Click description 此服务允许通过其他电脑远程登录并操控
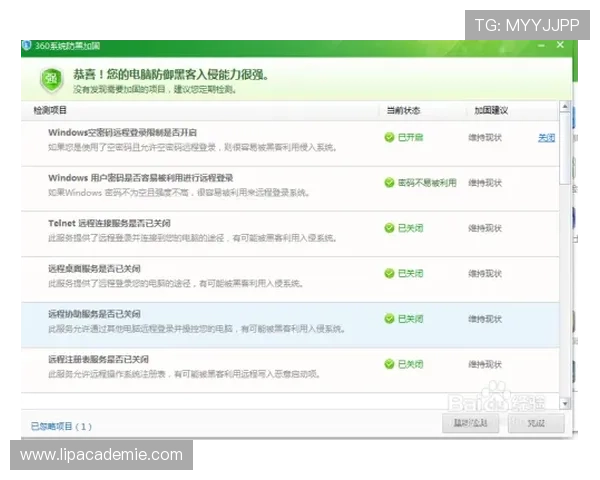The height and width of the screenshot is (480, 600). click(197, 329)
